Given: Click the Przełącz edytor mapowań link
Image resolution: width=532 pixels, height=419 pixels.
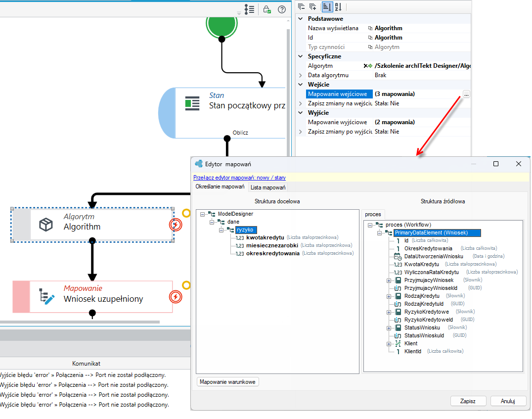Looking at the screenshot, I should click(239, 178).
